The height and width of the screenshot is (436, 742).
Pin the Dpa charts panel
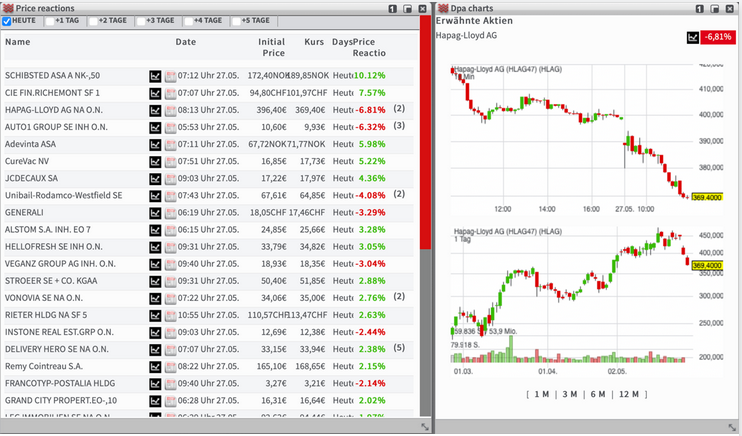(700, 9)
